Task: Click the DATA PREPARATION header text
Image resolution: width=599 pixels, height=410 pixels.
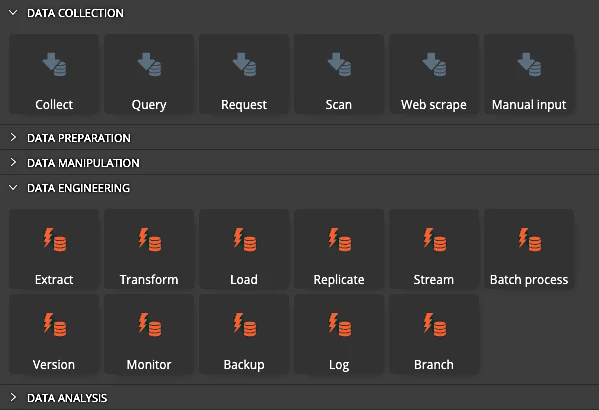Action: 79,138
